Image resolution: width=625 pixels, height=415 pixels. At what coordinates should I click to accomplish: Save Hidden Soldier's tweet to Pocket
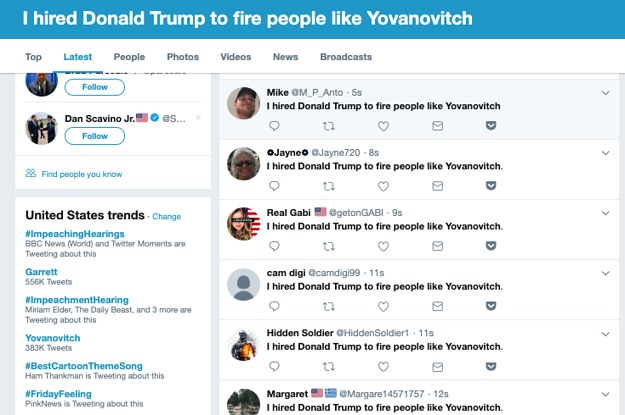(491, 366)
